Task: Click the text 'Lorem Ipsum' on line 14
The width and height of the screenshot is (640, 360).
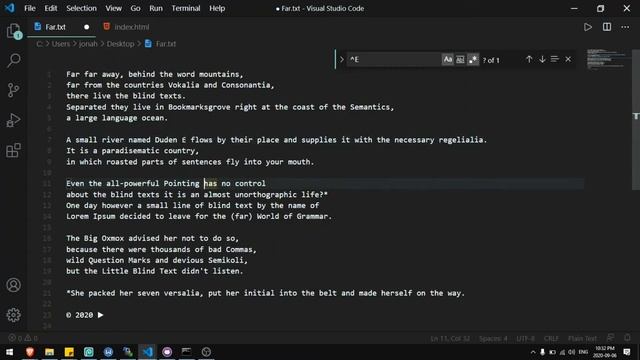Action: tap(91, 216)
